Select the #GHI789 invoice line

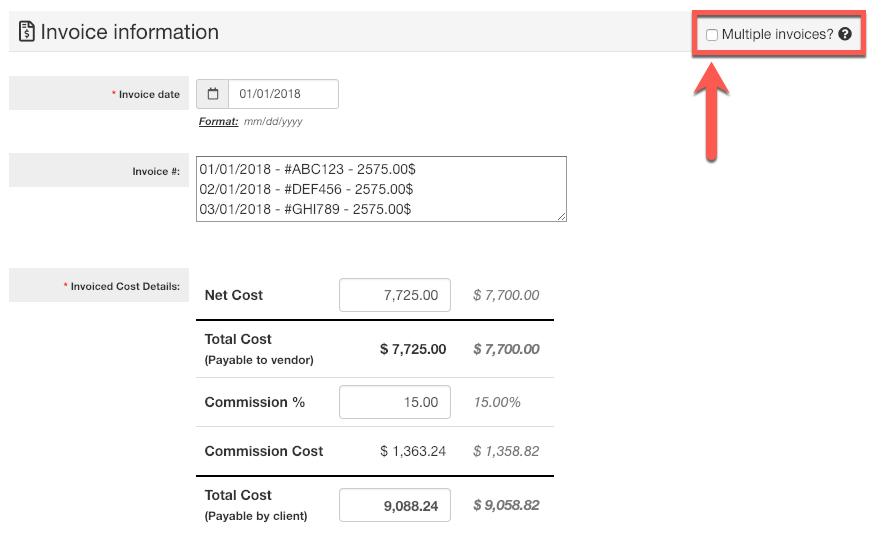pyautogui.click(x=305, y=208)
